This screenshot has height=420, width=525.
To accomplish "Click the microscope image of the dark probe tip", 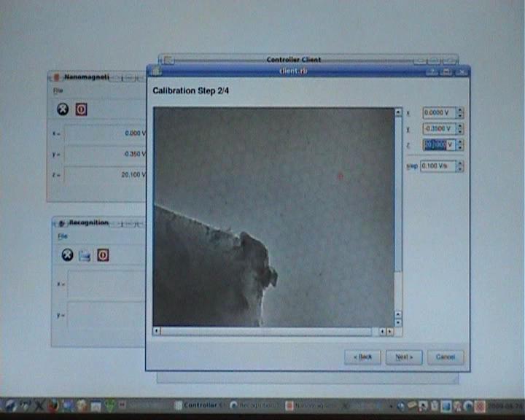I will pyautogui.click(x=273, y=217).
